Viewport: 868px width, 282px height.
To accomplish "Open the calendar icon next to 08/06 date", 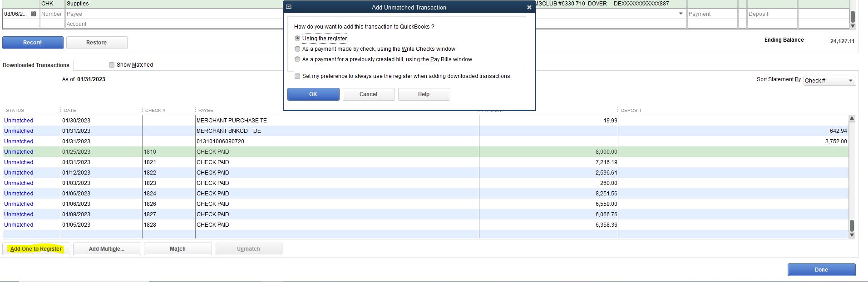I will tap(33, 14).
